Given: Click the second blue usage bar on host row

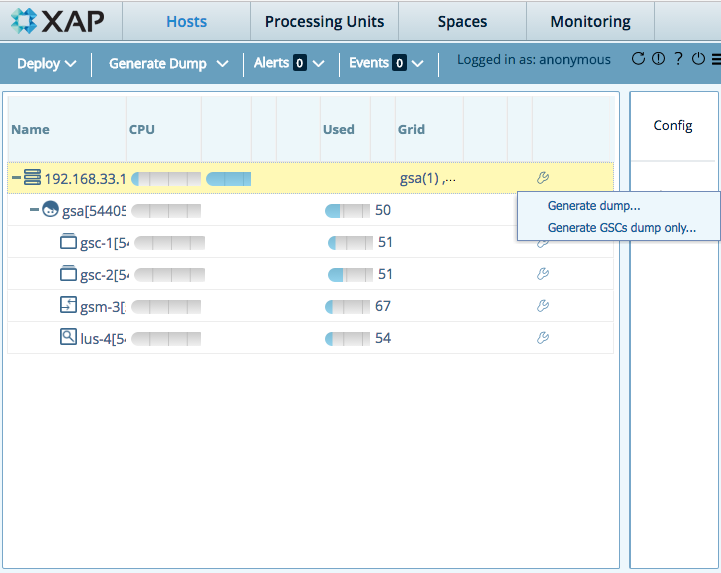Looking at the screenshot, I should [229, 179].
